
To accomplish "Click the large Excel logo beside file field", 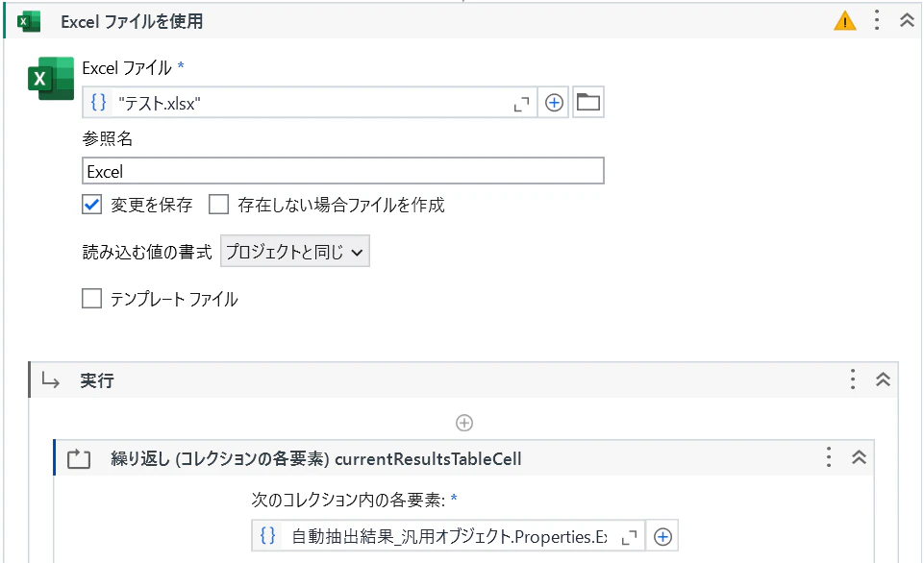I will 51,79.
